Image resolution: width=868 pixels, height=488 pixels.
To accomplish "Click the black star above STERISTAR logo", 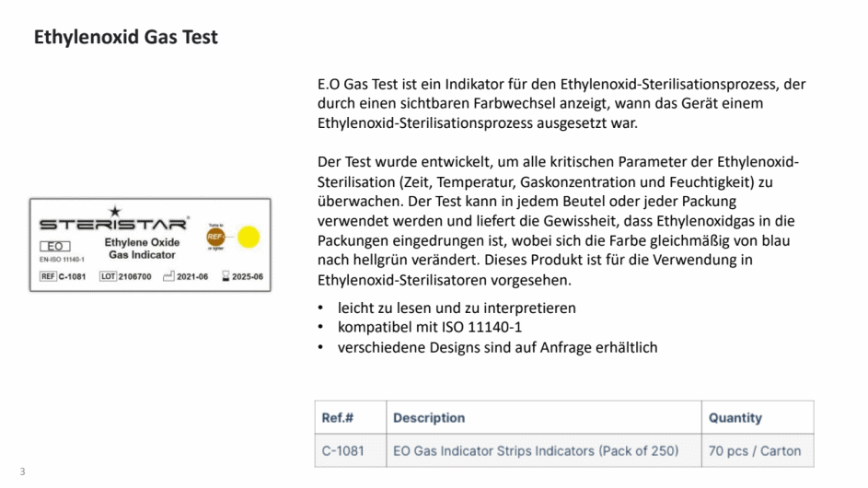I will point(114,211).
